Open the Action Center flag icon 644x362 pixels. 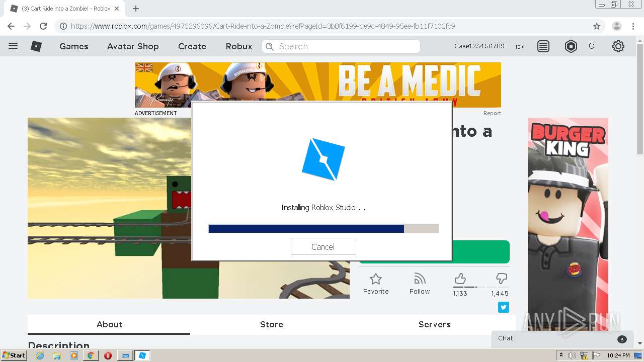coord(596,355)
